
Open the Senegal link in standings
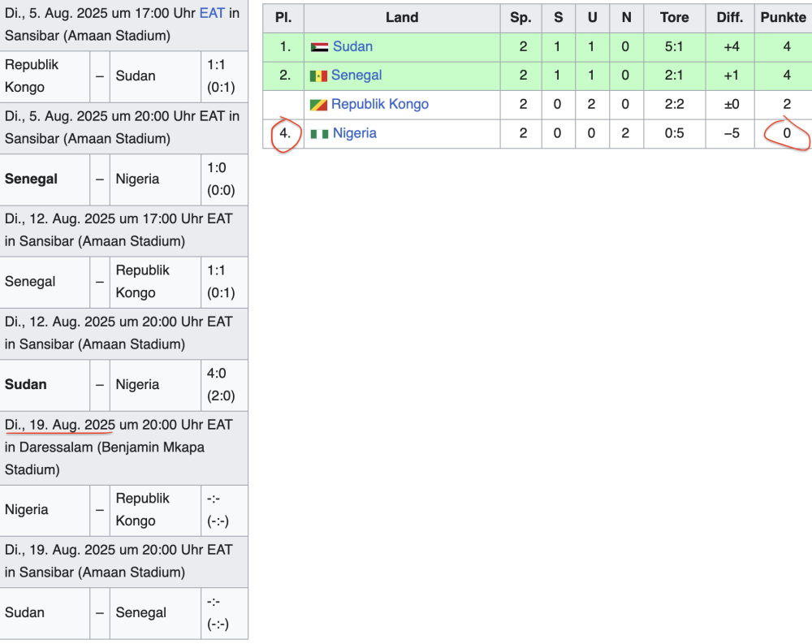click(x=356, y=75)
